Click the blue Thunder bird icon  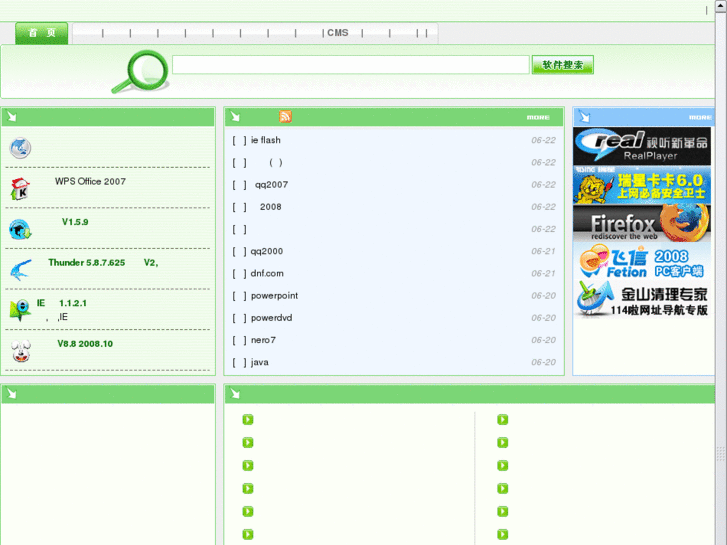coord(20,270)
